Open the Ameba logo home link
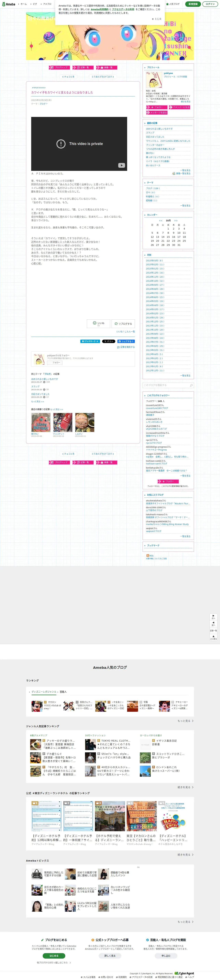This screenshot has width=220, height=980. point(8,4)
